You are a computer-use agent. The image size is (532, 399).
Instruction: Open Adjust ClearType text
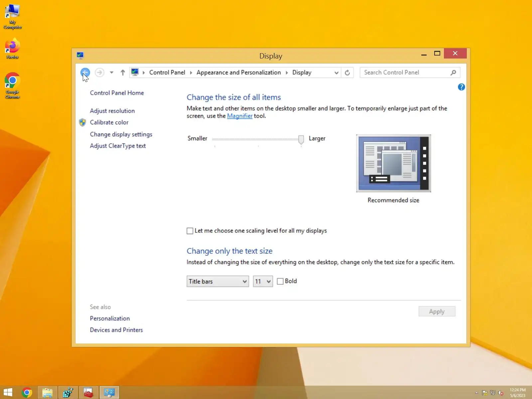point(118,146)
